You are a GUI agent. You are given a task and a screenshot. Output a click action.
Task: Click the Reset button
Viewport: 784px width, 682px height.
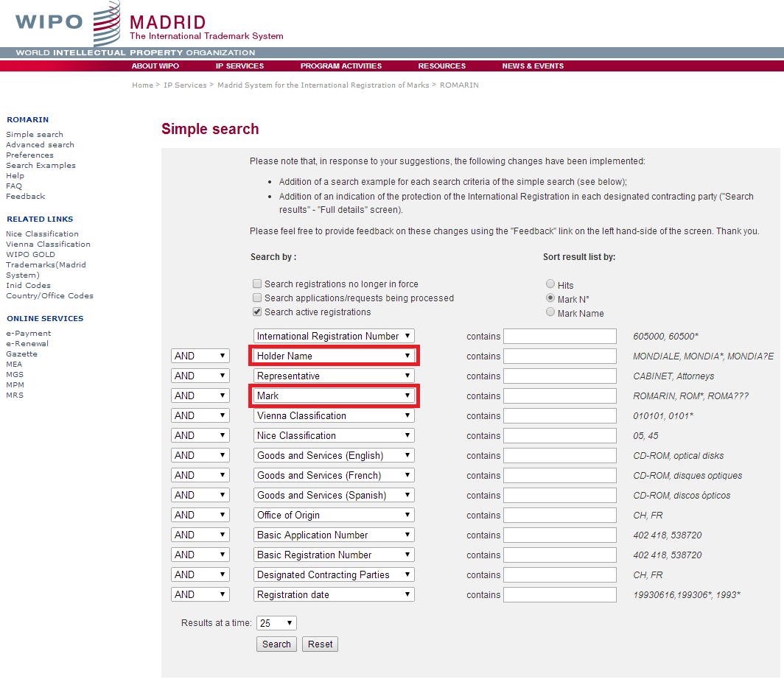(320, 644)
